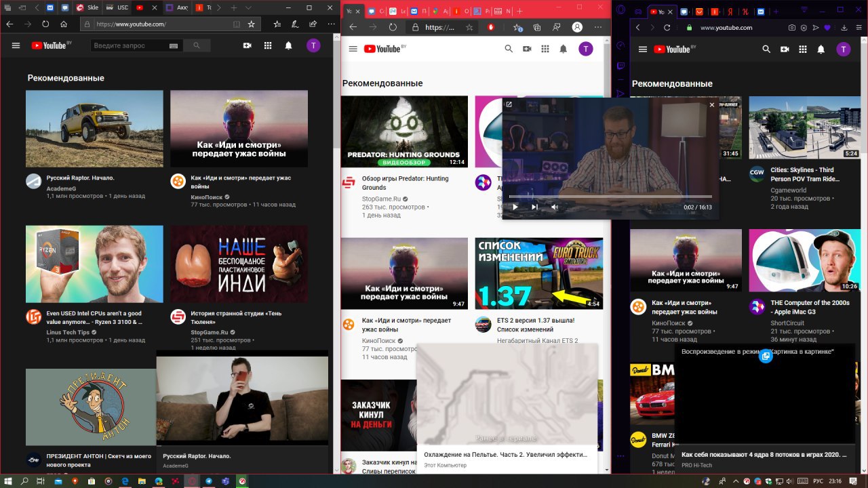Click the magnifier search button in the left window
Viewport: 868px width, 488px height.
(x=197, y=45)
